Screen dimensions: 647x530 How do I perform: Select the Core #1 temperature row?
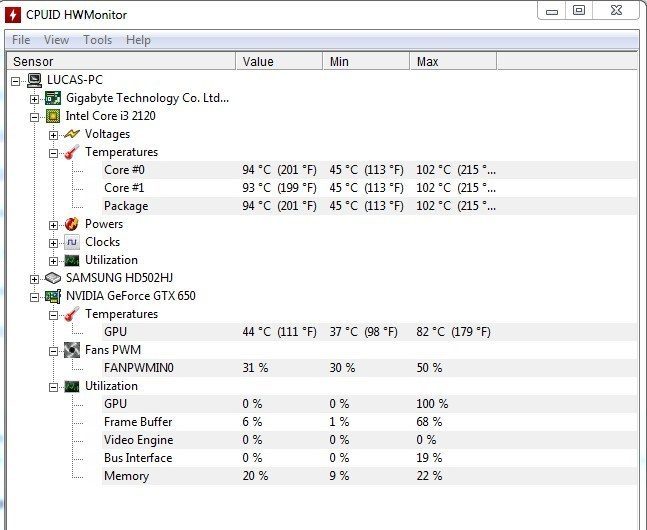(x=369, y=188)
